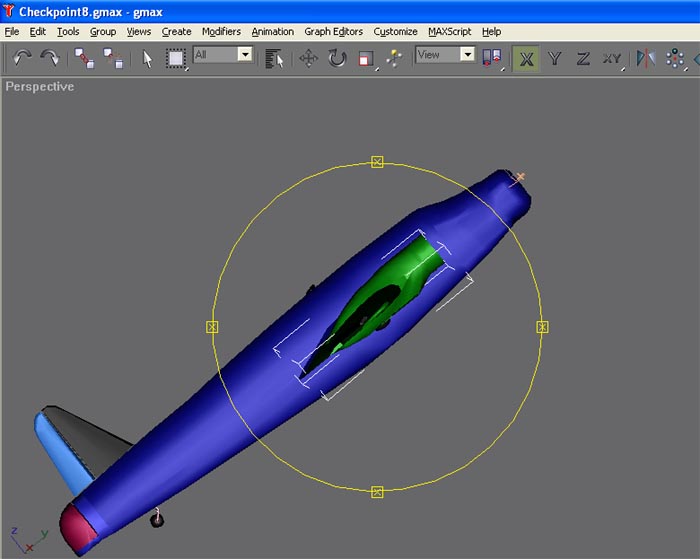Open the Modifiers menu
Image resolution: width=700 pixels, height=559 pixels.
pos(221,31)
